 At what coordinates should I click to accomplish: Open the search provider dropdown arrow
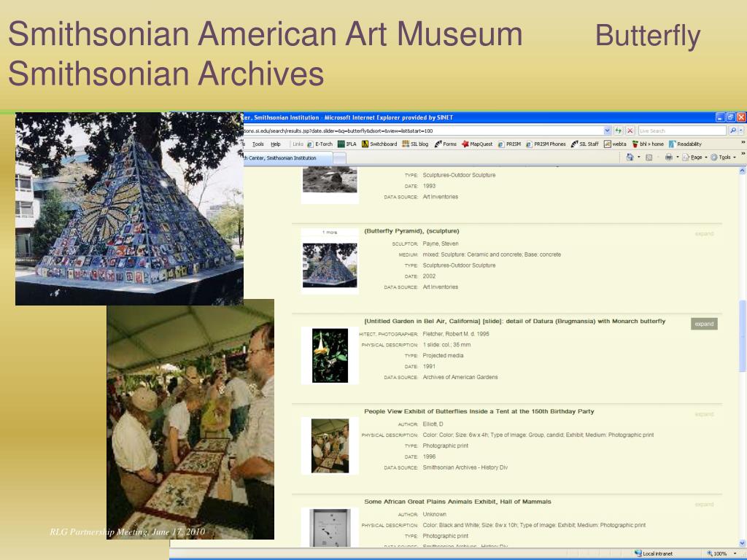pyautogui.click(x=741, y=131)
